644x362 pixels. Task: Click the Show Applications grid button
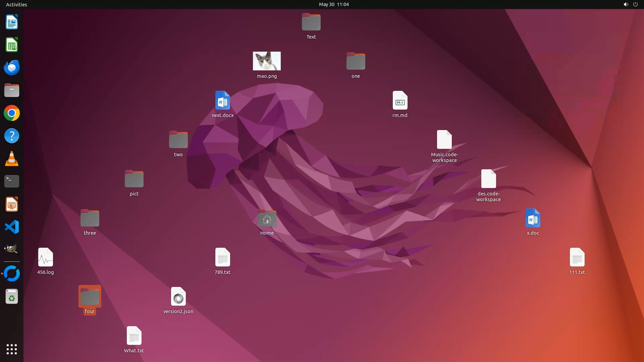point(12,349)
